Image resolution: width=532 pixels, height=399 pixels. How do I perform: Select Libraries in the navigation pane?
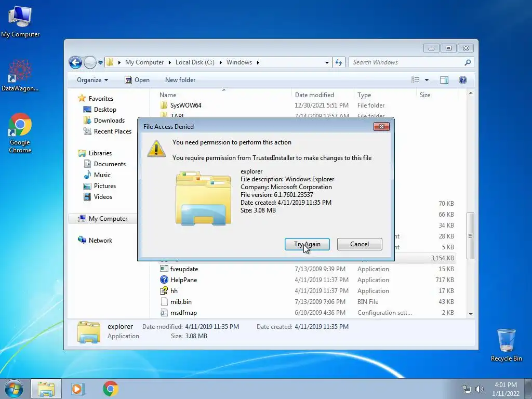100,153
